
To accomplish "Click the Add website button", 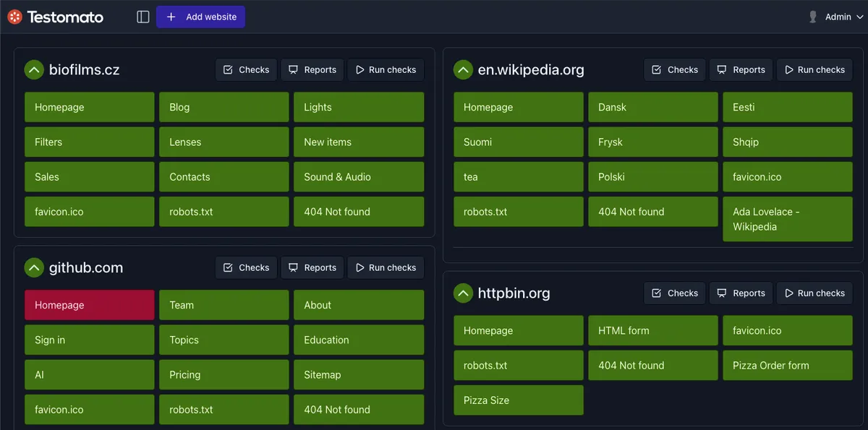I will (x=200, y=17).
